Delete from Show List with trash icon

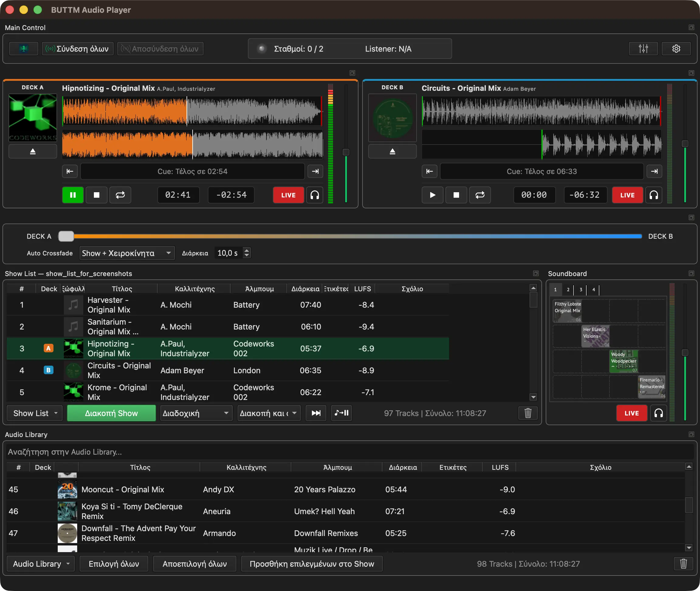pos(528,413)
